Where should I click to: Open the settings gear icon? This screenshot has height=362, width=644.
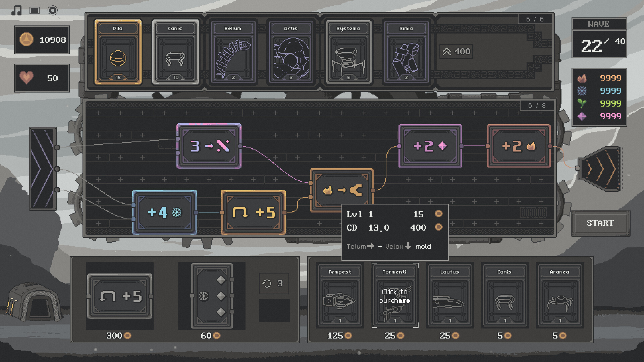(x=52, y=10)
